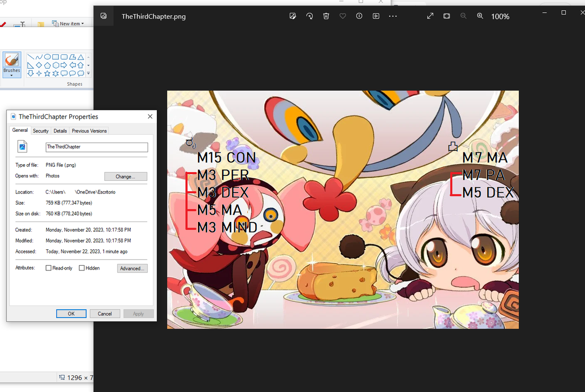Click the Photos app icon beside the filename
Viewport: 585px width, 392px height.
[103, 16]
